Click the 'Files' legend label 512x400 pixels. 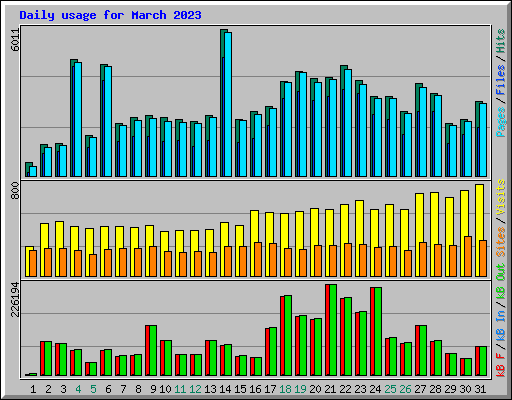[500, 80]
